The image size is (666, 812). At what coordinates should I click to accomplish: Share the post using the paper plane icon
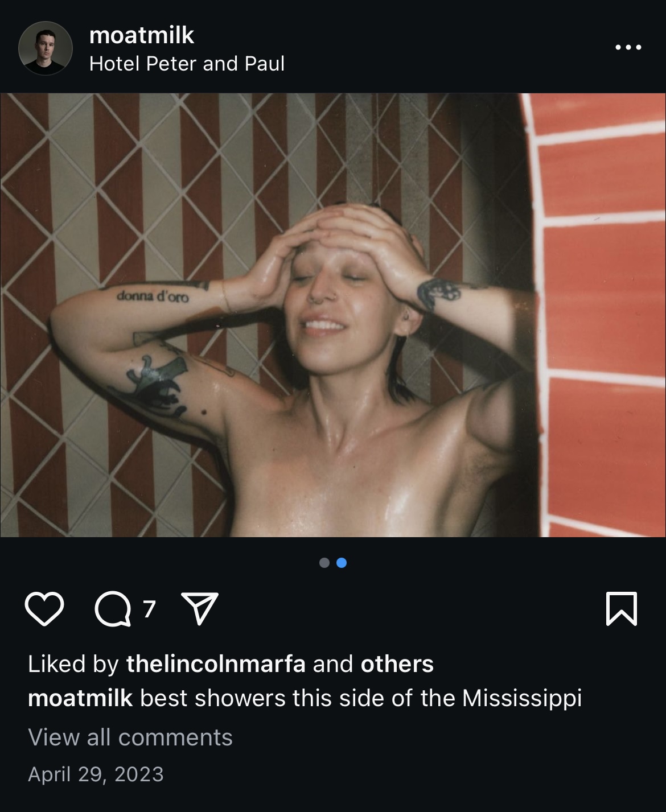(x=199, y=609)
